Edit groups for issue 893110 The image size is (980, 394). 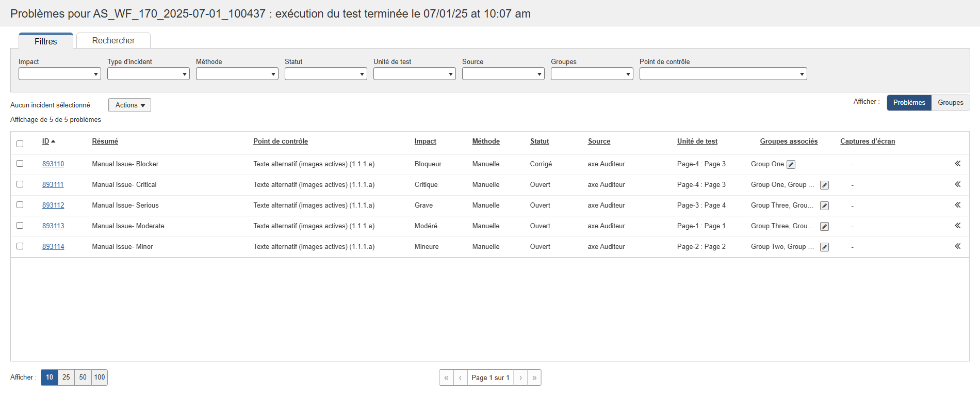[x=791, y=164]
